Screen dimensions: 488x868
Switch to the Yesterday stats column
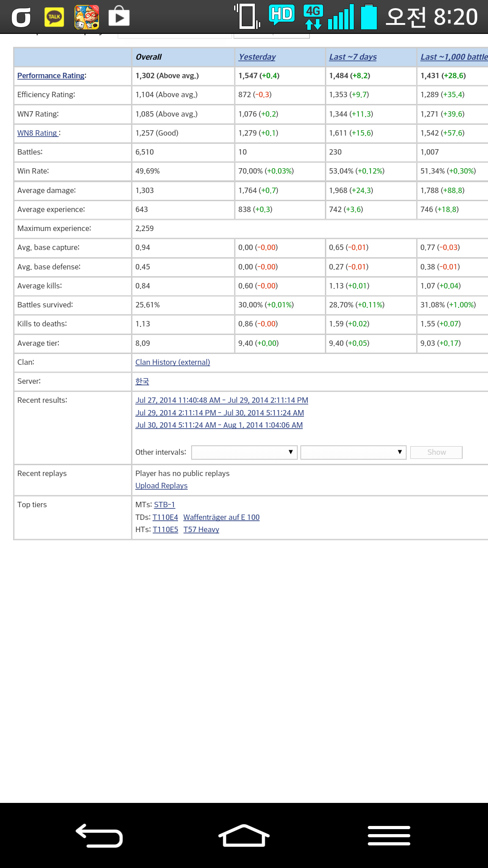tap(257, 57)
